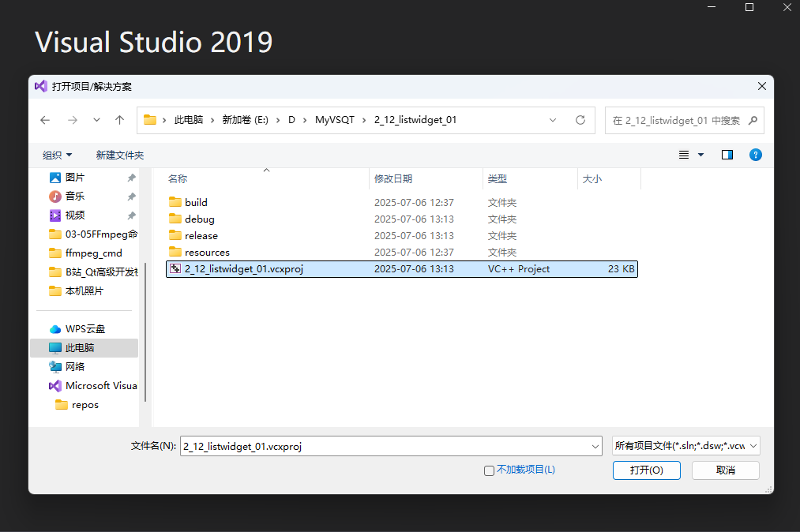Go up to the parent folder icon

(119, 120)
